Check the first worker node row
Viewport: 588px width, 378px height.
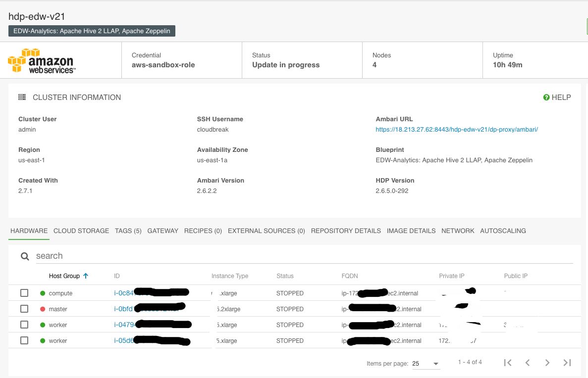point(24,325)
